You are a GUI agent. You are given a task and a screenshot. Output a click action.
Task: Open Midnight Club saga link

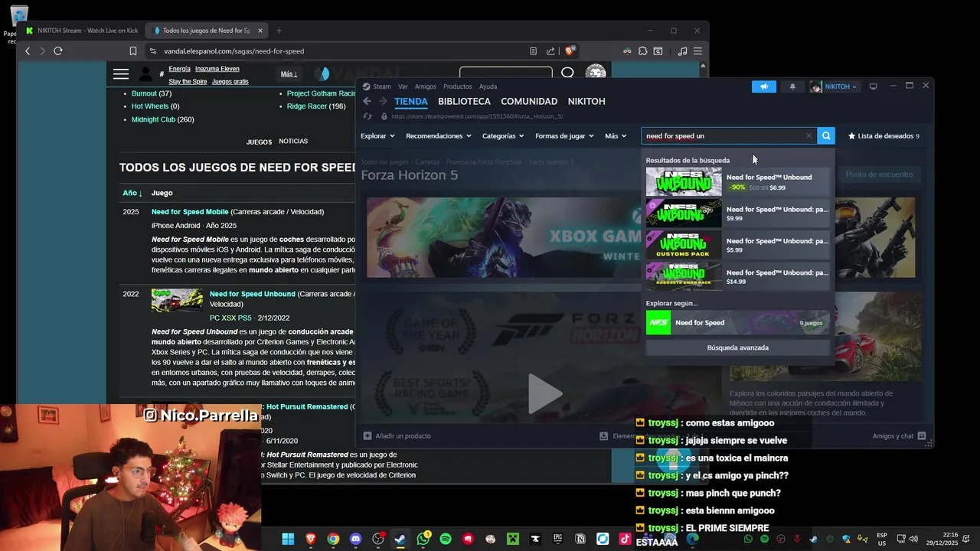(x=153, y=119)
